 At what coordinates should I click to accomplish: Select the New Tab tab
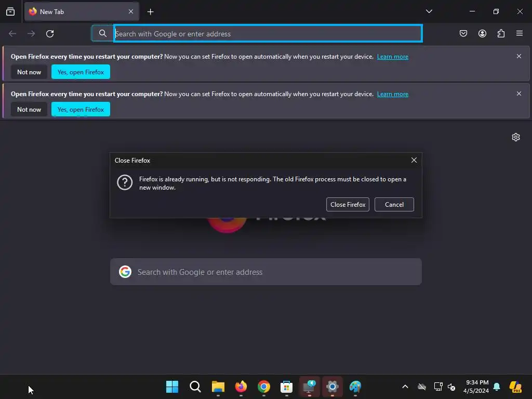[x=82, y=11]
